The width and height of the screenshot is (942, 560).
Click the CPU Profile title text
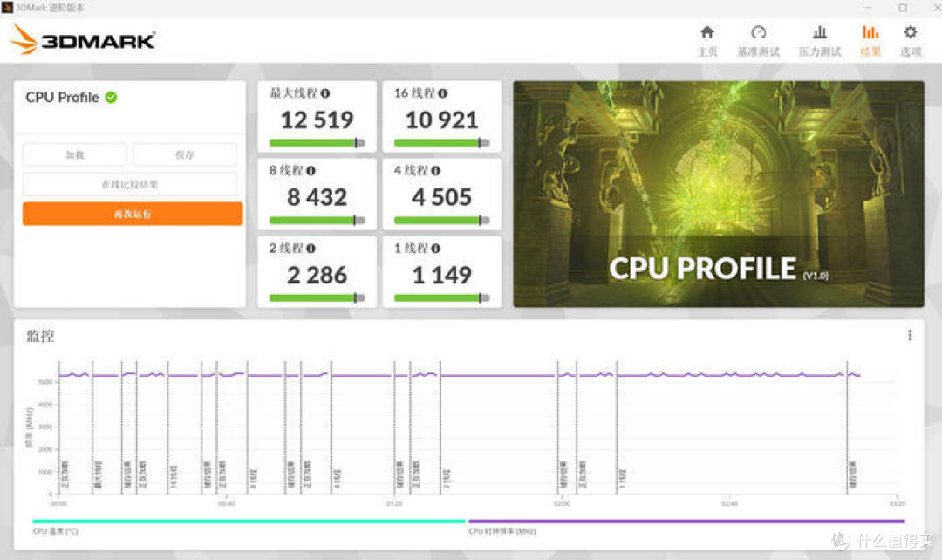(62, 98)
